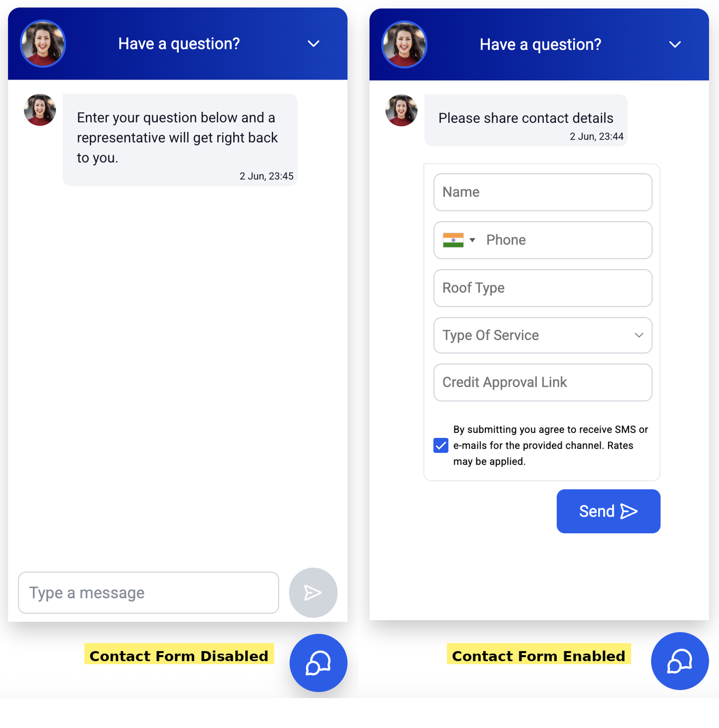Click agent avatar in left chat header
Screen dimensions: 719x728
[43, 44]
